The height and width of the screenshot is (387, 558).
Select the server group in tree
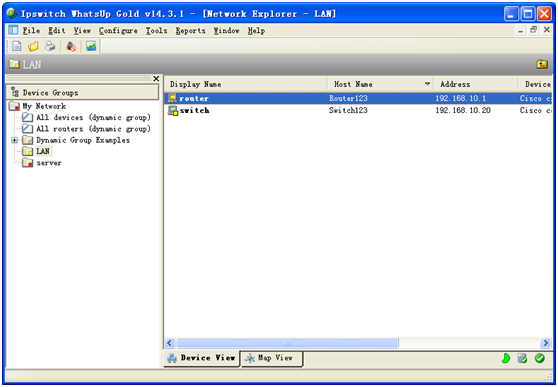pos(49,163)
